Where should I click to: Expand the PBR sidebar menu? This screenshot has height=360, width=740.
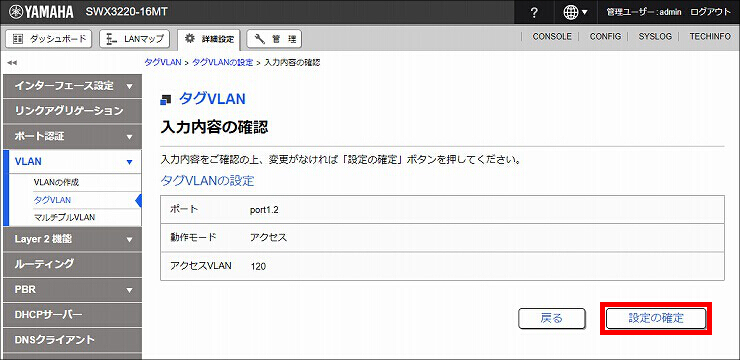click(72, 290)
